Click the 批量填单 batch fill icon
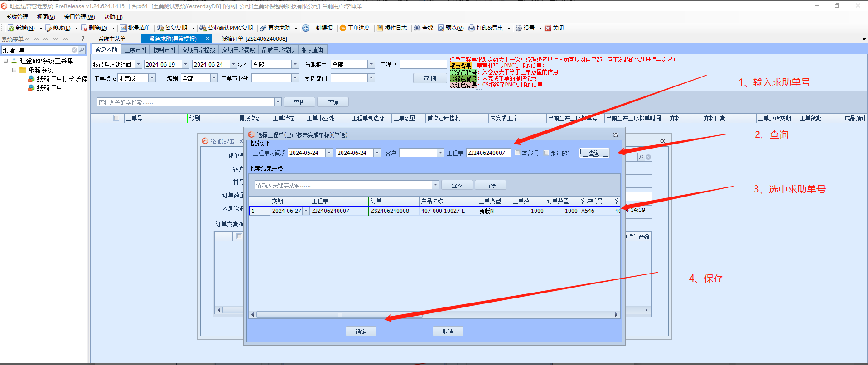Image resolution: width=868 pixels, height=365 pixels. coord(123,28)
